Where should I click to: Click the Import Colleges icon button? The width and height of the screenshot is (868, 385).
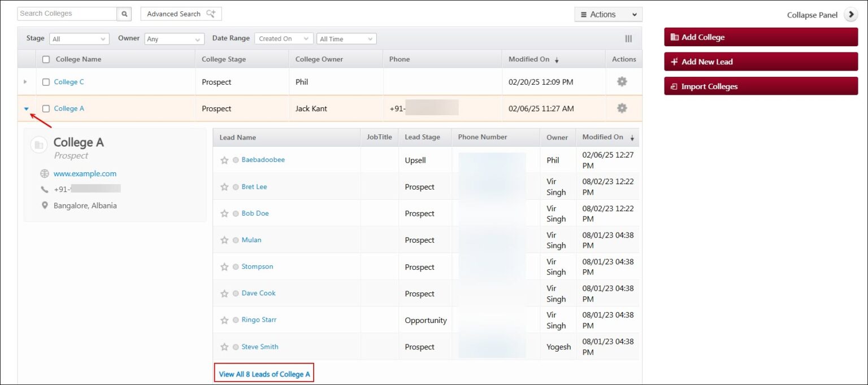click(x=674, y=86)
